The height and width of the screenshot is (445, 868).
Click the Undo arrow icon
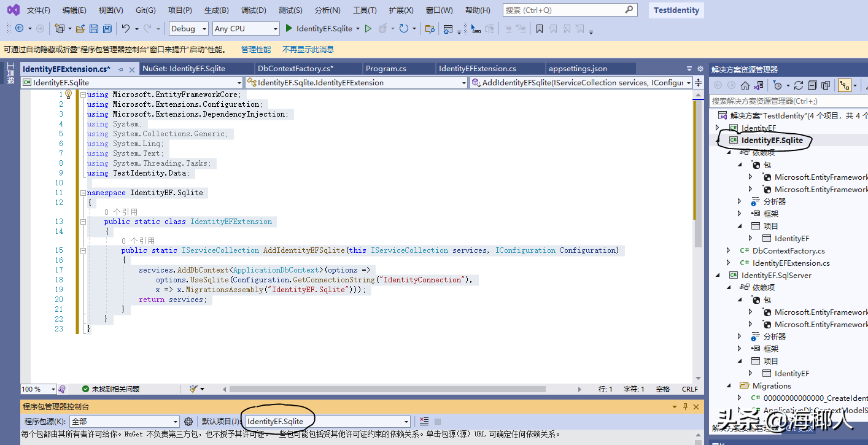pyautogui.click(x=125, y=29)
